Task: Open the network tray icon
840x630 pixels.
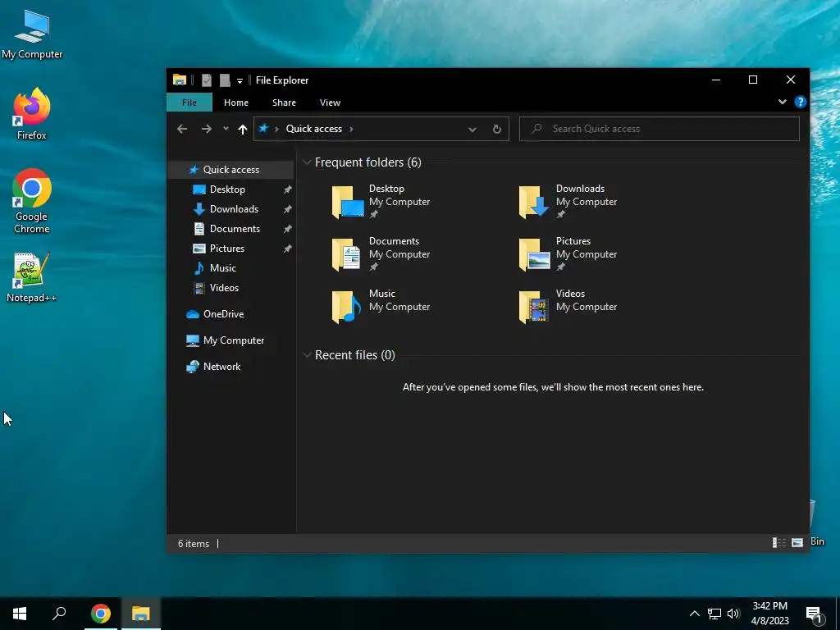Action: click(714, 614)
